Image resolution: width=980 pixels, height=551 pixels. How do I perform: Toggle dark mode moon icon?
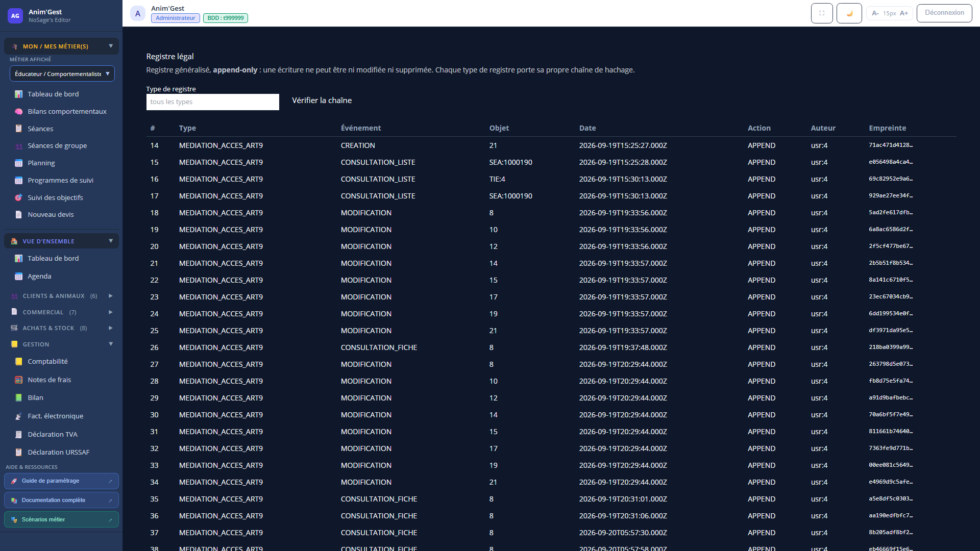pyautogui.click(x=849, y=13)
